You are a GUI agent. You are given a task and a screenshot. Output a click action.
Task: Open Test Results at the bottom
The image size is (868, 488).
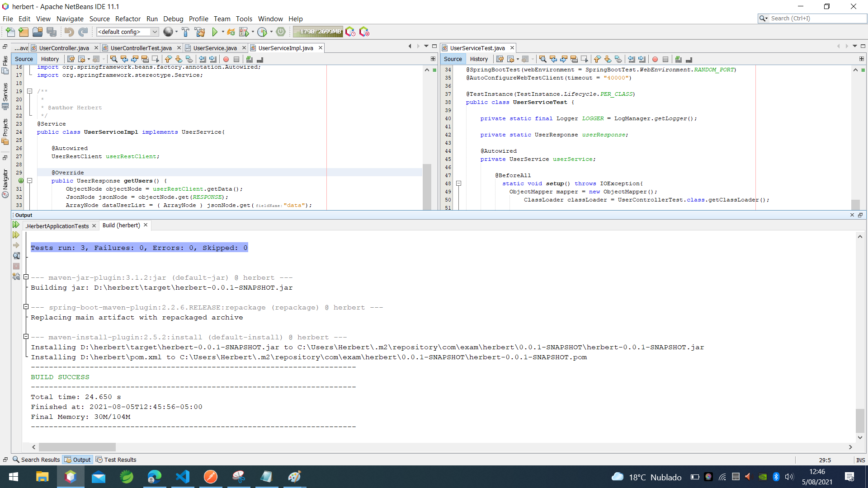click(x=120, y=460)
